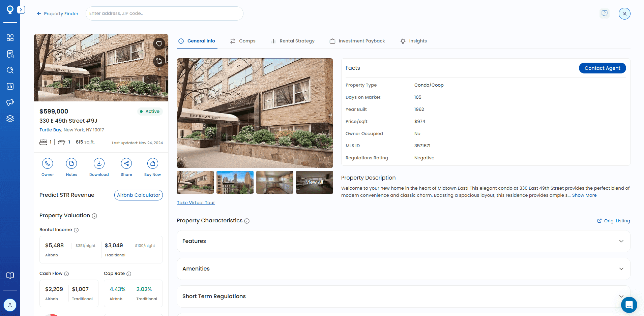Go back to Property Finder
Image resolution: width=644 pixels, height=316 pixels.
pyautogui.click(x=57, y=13)
